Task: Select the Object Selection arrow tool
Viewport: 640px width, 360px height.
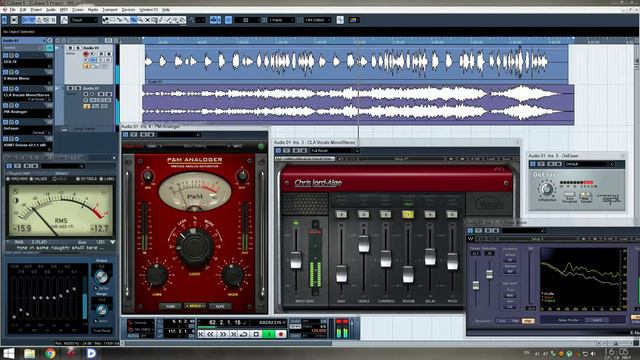Action: pyautogui.click(x=105, y=20)
